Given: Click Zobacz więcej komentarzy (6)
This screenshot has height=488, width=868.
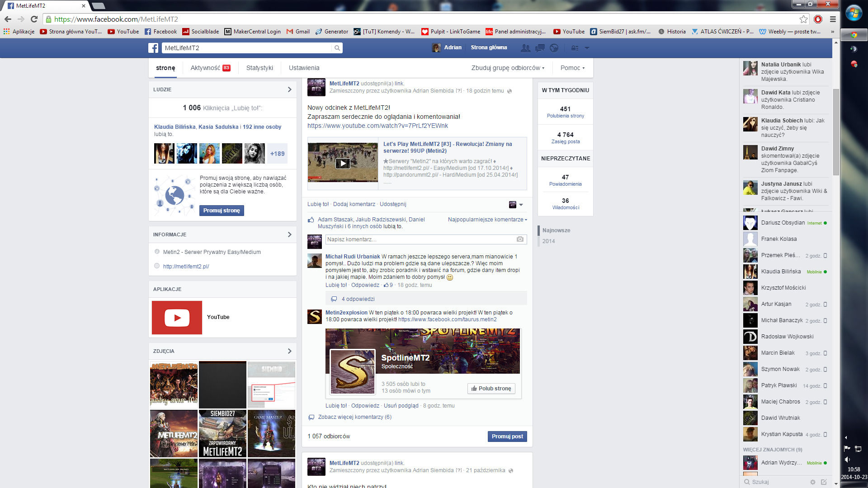Looking at the screenshot, I should (x=354, y=417).
